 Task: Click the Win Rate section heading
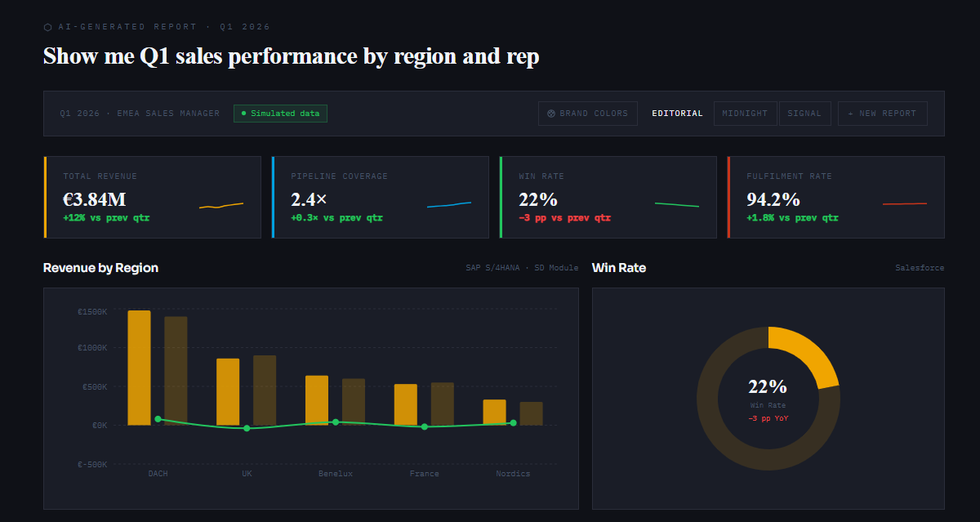click(x=619, y=268)
